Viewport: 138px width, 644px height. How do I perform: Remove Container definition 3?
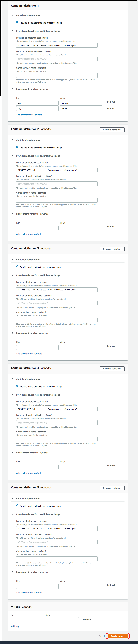(112, 249)
